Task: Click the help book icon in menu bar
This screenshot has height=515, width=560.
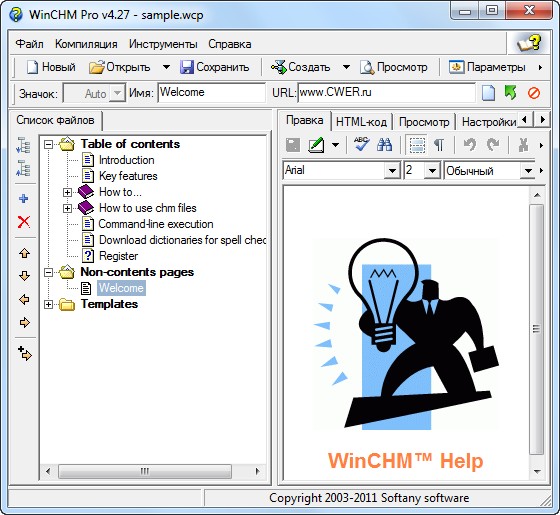Action: point(529,43)
